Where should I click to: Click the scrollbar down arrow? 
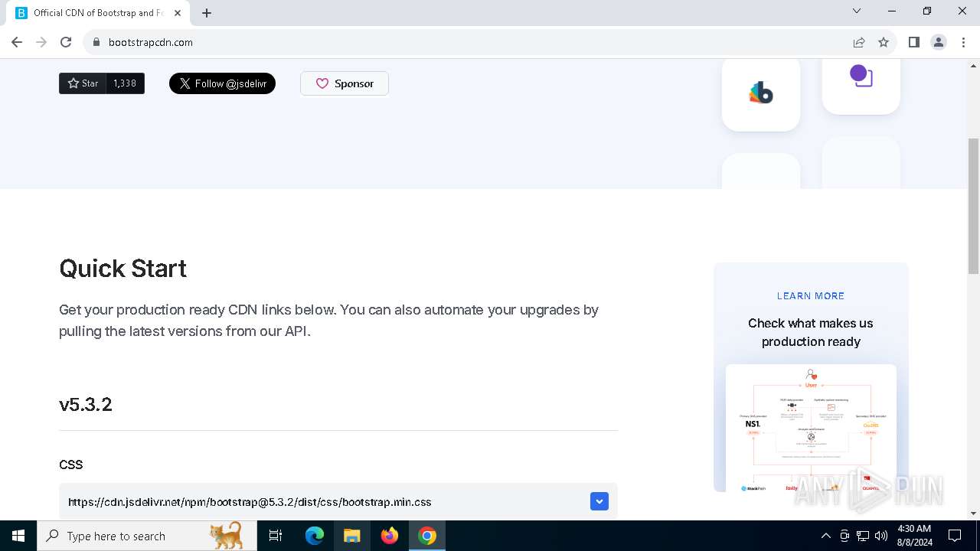[x=973, y=514]
